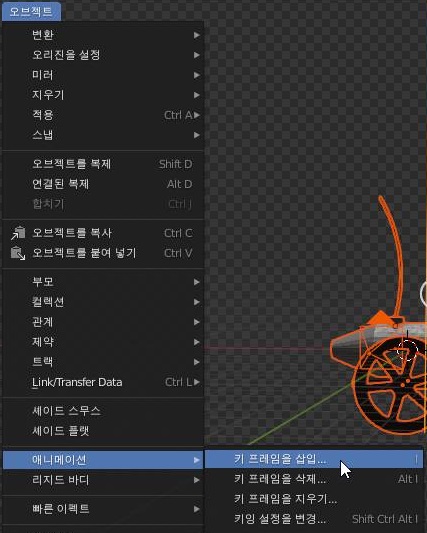Expand the 부모 submenu

(103, 282)
